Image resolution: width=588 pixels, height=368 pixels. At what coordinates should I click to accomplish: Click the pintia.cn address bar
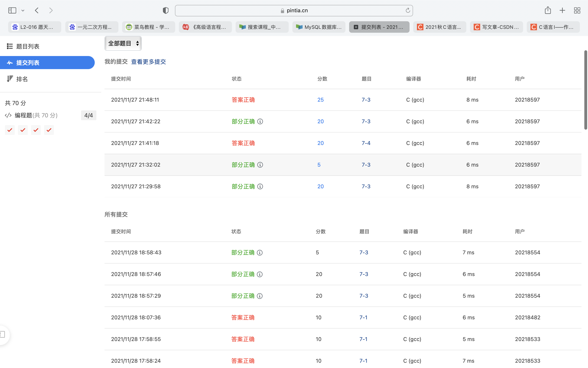point(294,10)
